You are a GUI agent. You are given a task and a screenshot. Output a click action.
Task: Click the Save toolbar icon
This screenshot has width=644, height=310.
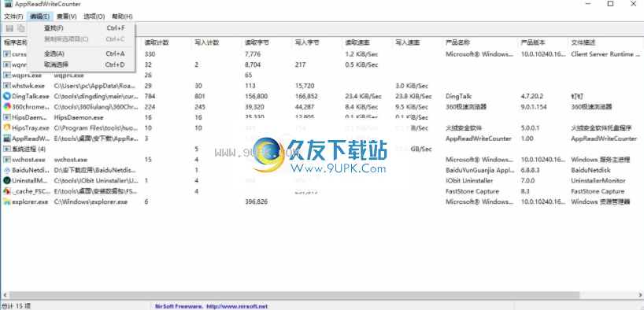coord(9,28)
